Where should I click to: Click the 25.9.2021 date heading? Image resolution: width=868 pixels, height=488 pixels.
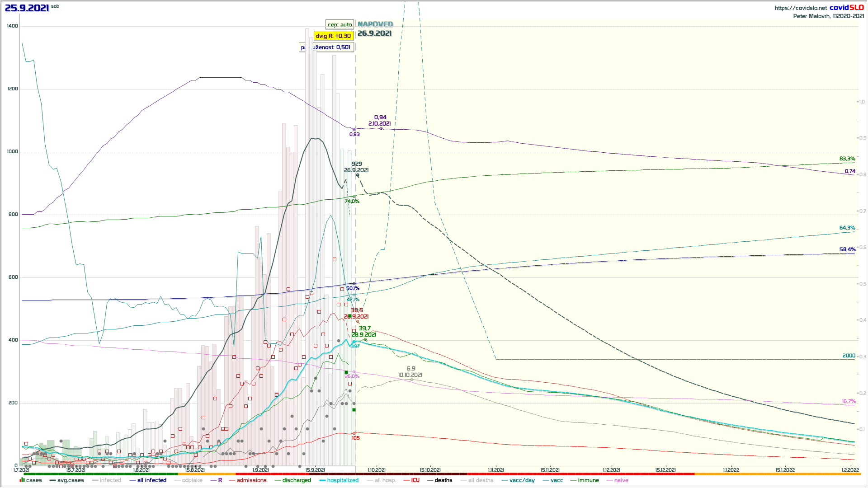pos(27,8)
